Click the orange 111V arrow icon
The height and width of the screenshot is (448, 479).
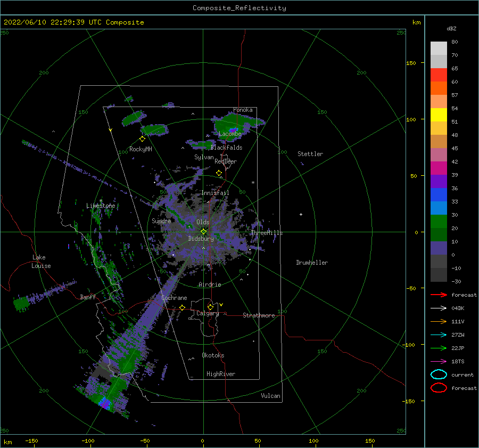pos(439,321)
